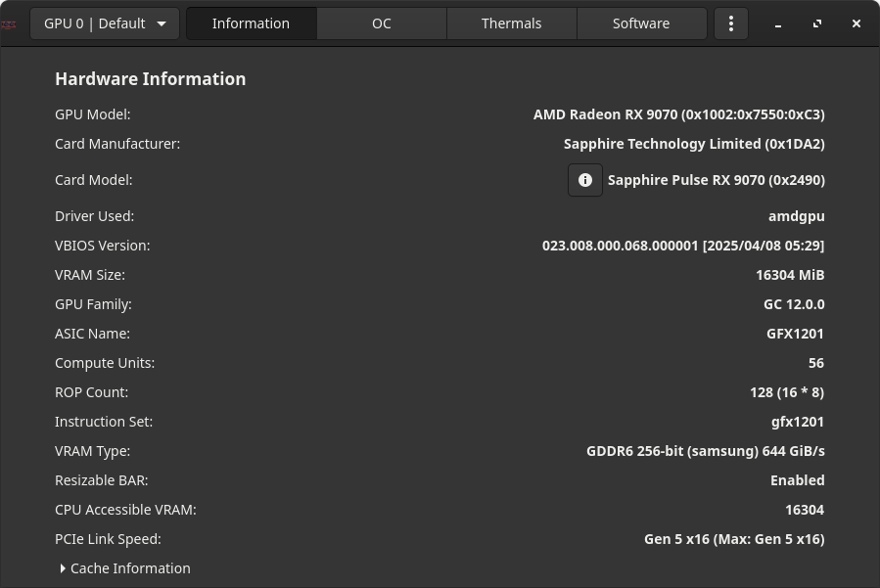880x588 pixels.
Task: Click the Resizable BAR: label
Action: [x=102, y=480]
